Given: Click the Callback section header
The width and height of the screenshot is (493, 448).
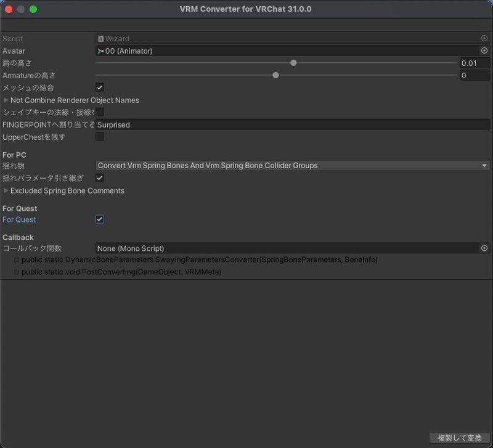Looking at the screenshot, I should tap(18, 237).
